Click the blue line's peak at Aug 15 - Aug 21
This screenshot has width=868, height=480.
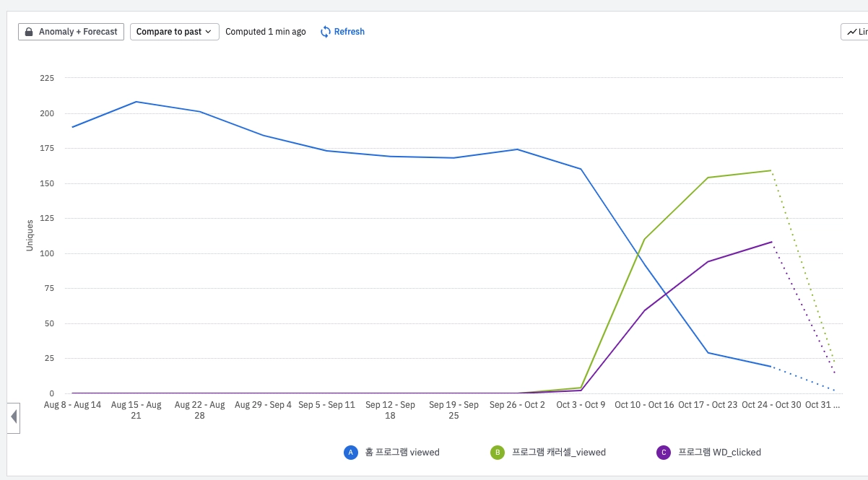(136, 102)
